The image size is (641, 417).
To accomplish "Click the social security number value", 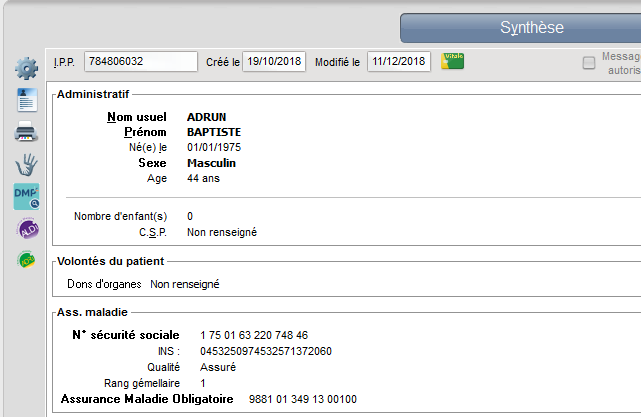I will click(254, 334).
